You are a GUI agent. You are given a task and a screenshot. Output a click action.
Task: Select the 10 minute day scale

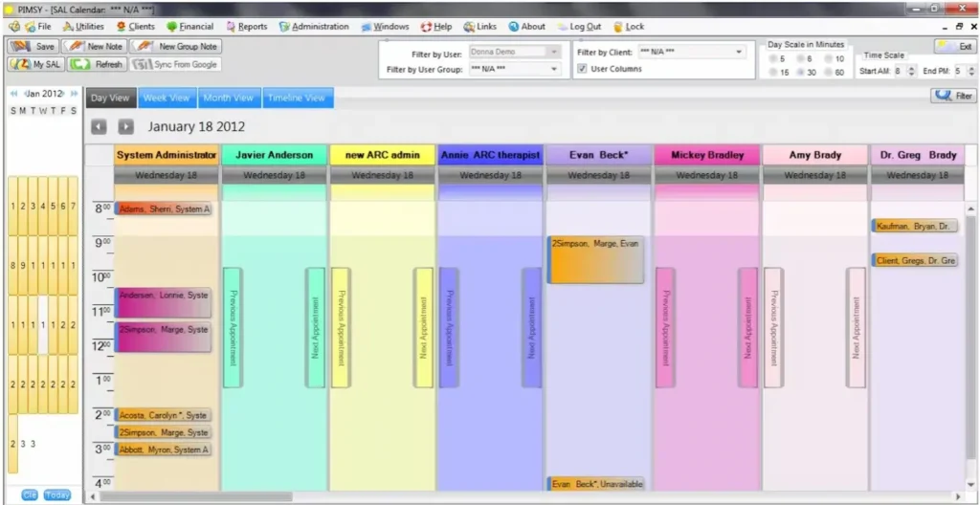828,58
